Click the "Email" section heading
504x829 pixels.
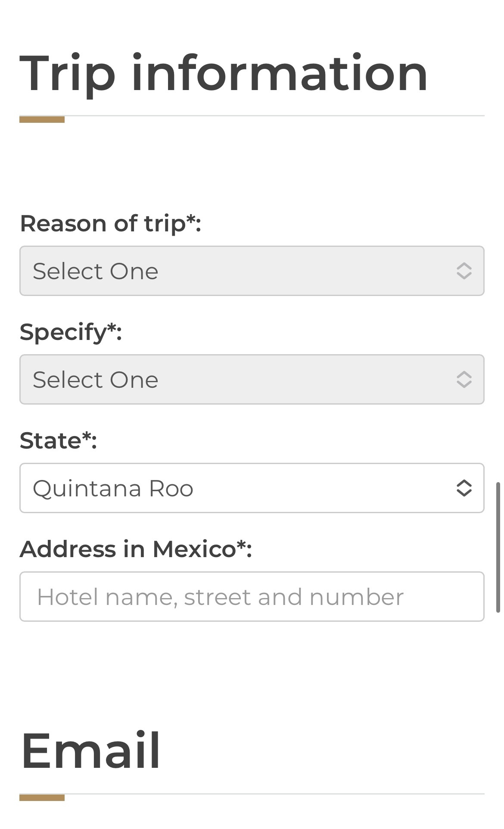click(90, 751)
